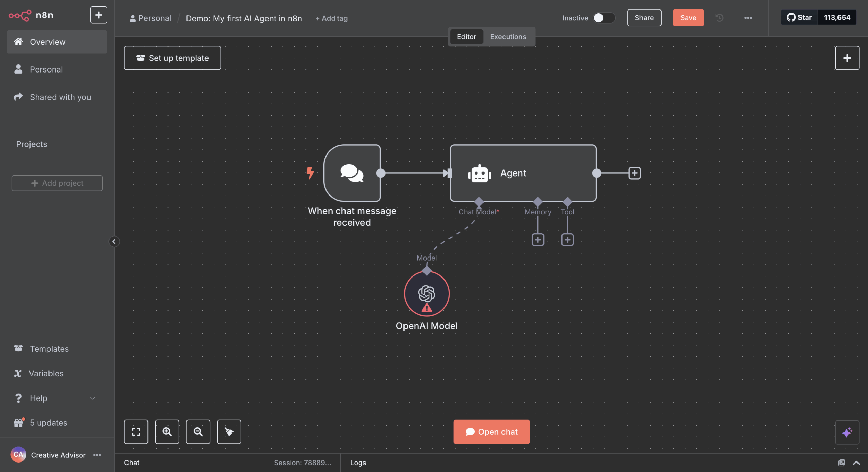The width and height of the screenshot is (868, 472).
Task: Open the AI assistant sparkle button
Action: pyautogui.click(x=847, y=432)
